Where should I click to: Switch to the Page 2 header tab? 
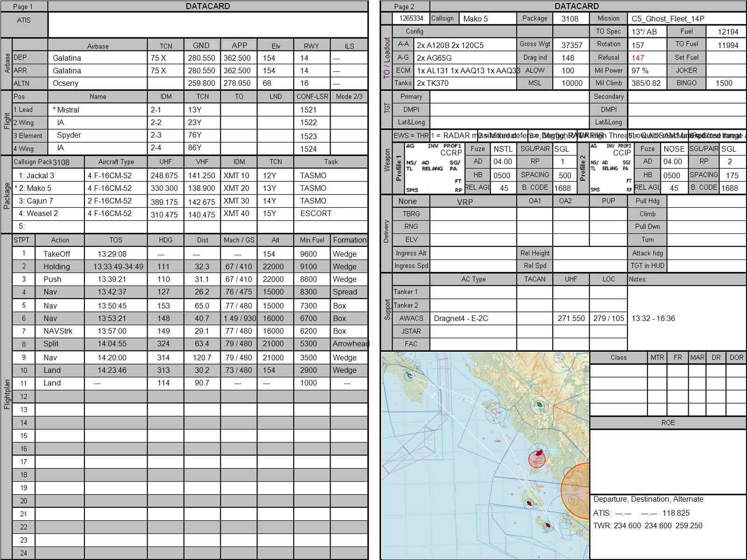(404, 7)
